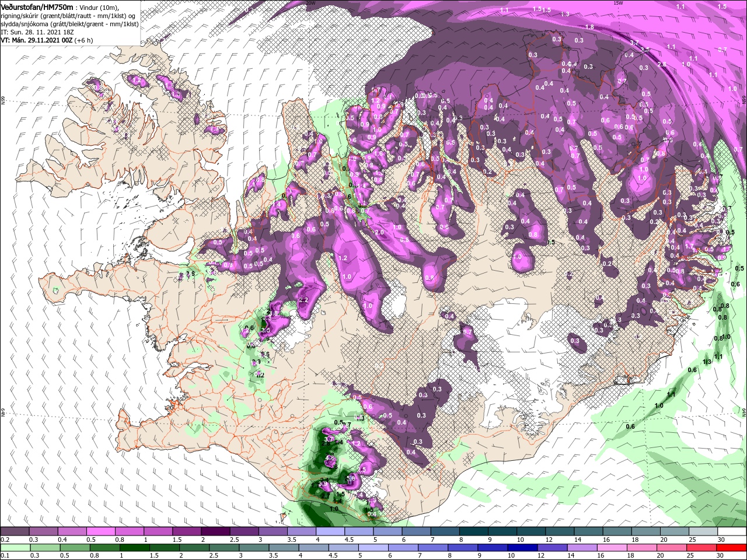
Task: Pick the snow-scale swatch from 12 to 14
Action: pyautogui.click(x=559, y=531)
